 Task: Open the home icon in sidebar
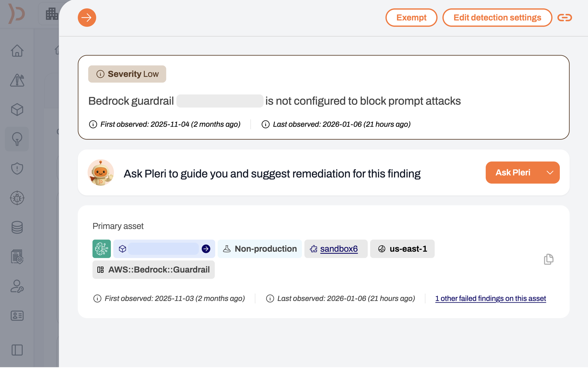click(17, 51)
